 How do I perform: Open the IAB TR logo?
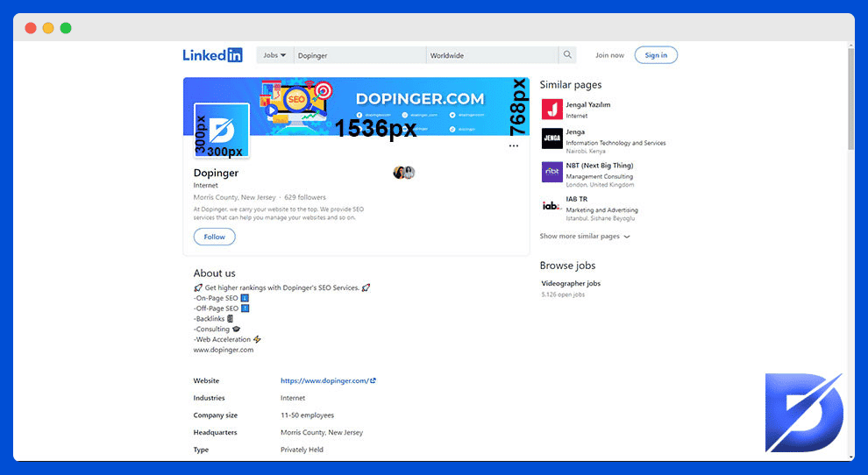[x=551, y=205]
